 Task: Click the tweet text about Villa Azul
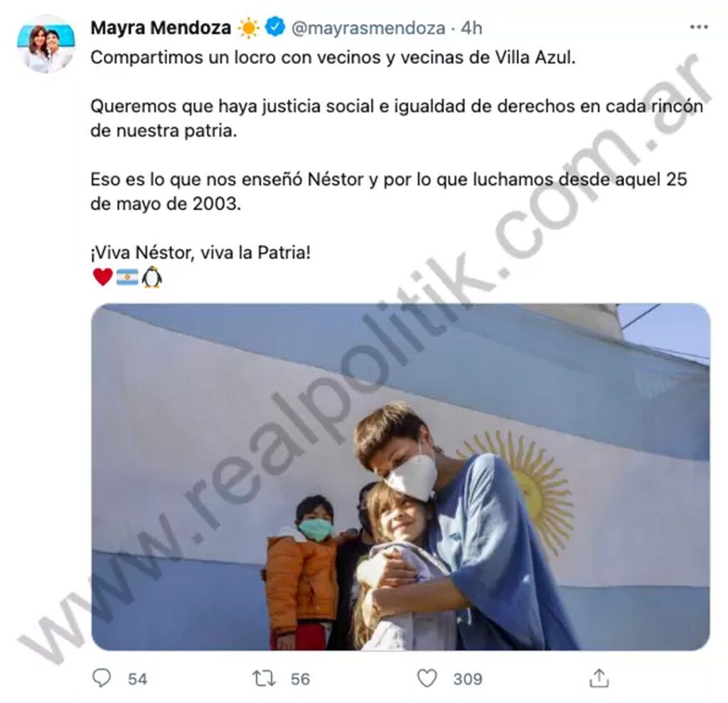[333, 58]
